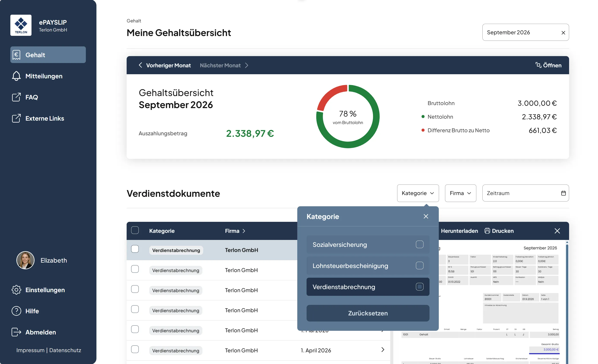This screenshot has width=598, height=364.
Task: Click the Hilfe question mark icon
Action: (x=16, y=311)
